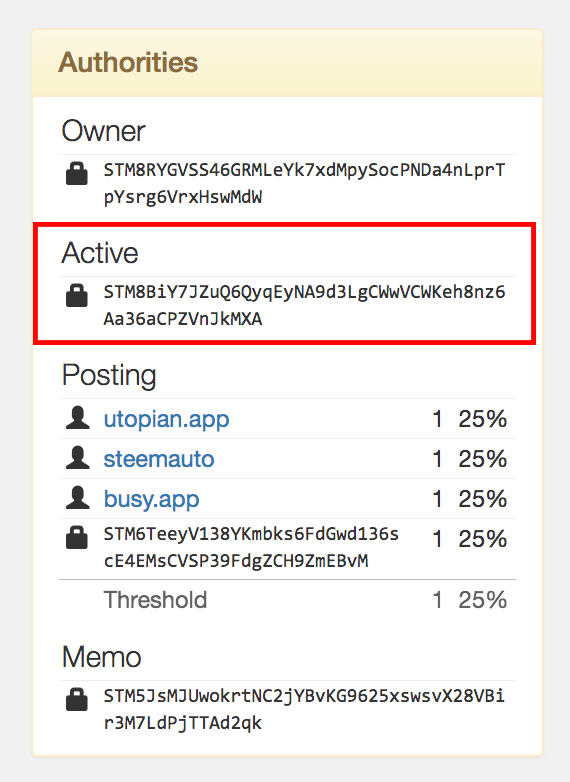Viewport: 570px width, 782px height.
Task: Click the Owner section heading
Action: click(103, 131)
